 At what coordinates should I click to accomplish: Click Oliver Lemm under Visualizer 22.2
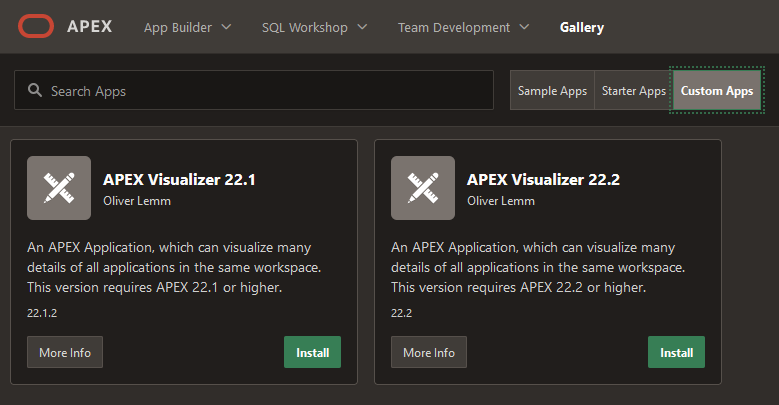coord(501,201)
